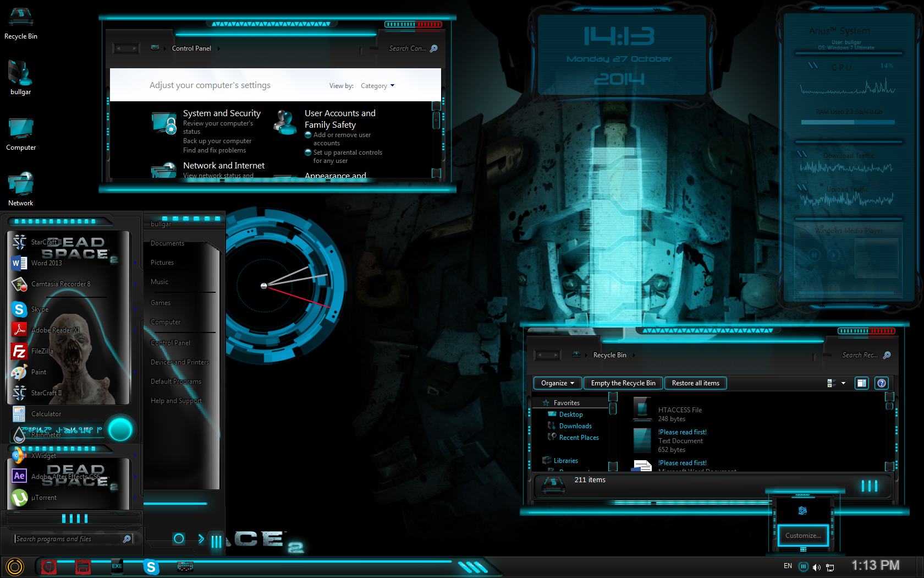
Task: Click the Search programs and files box
Action: pyautogui.click(x=69, y=539)
